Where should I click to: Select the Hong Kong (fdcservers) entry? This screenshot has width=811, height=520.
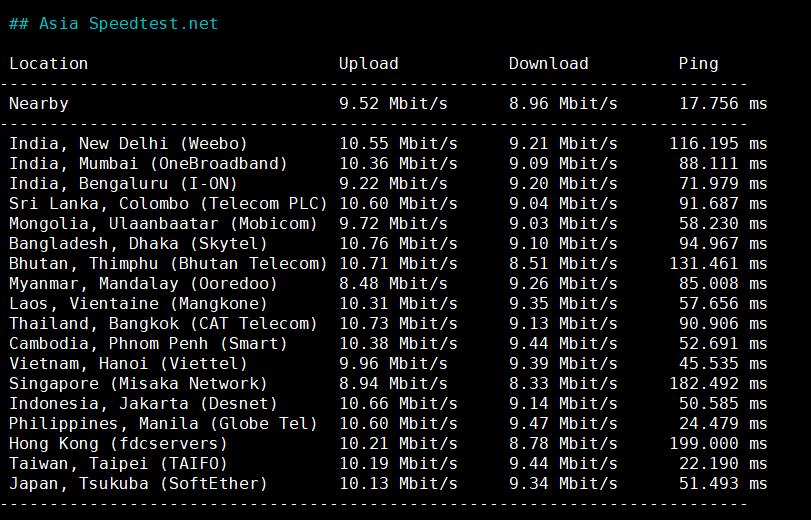pyautogui.click(x=123, y=443)
